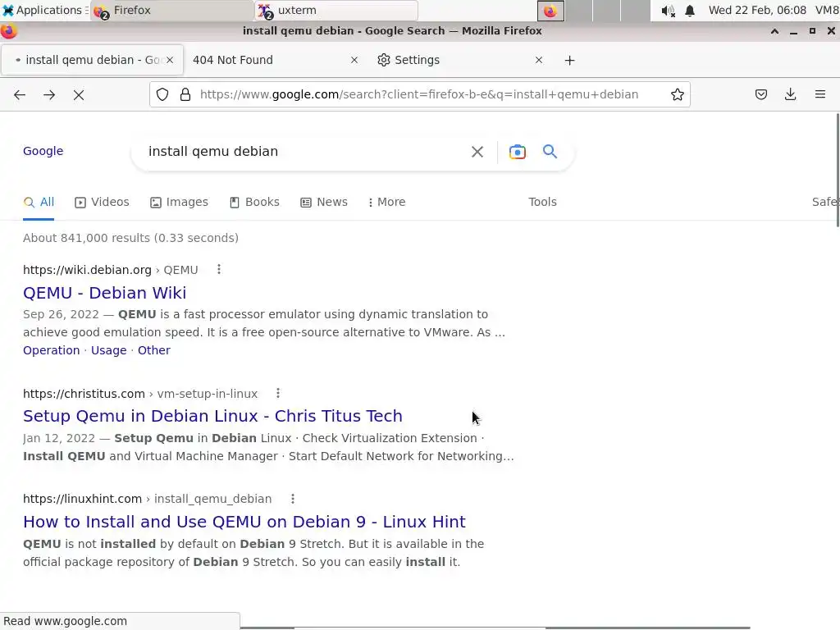Follow the Other sublink
Image resolution: width=840 pixels, height=630 pixels.
coord(153,350)
